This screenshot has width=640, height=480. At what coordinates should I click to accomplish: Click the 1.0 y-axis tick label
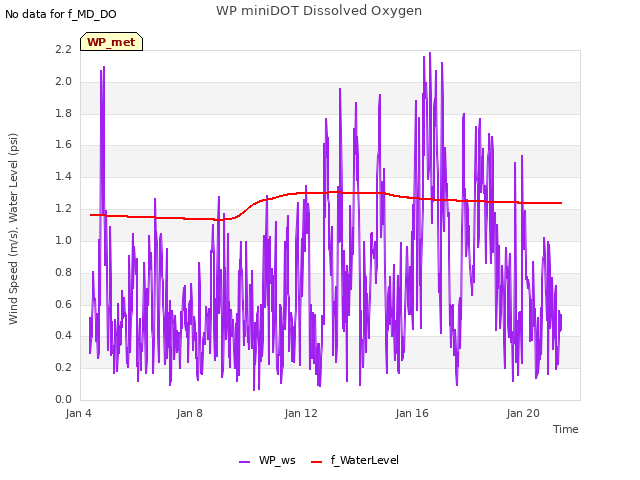click(63, 240)
